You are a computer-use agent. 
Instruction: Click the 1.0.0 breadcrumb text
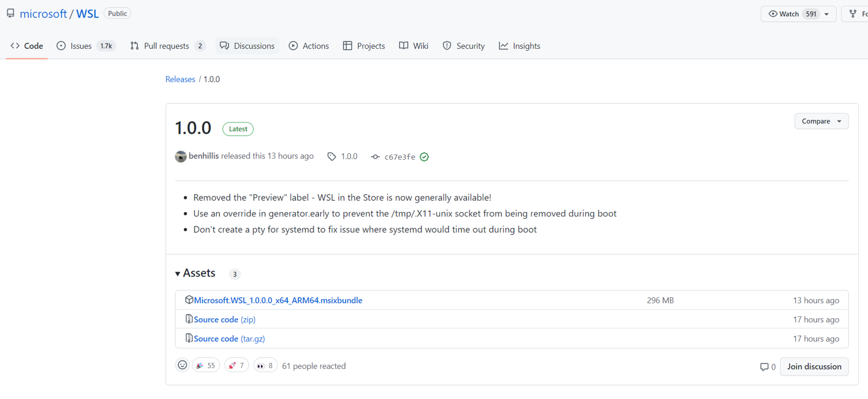[212, 79]
